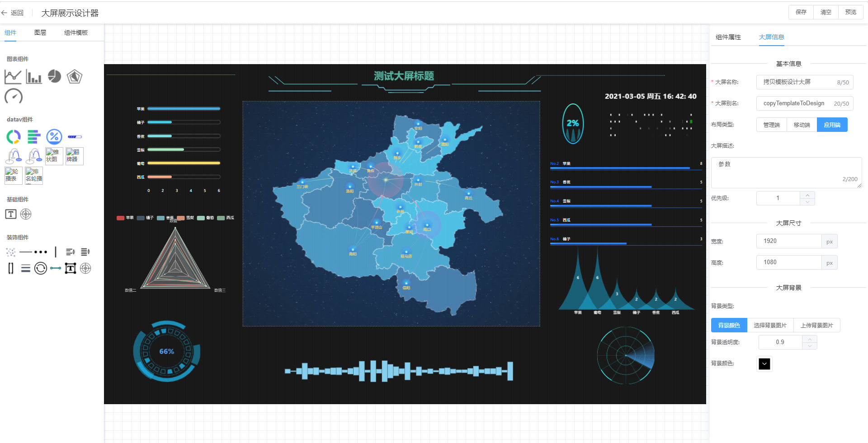Clear the canvas with 清空
This screenshot has width=868, height=443.
tap(826, 12)
